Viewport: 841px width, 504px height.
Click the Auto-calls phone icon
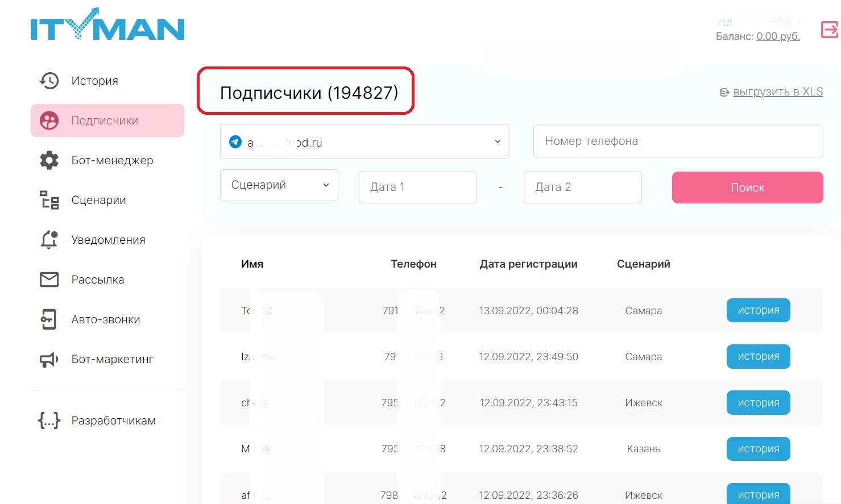pos(49,319)
